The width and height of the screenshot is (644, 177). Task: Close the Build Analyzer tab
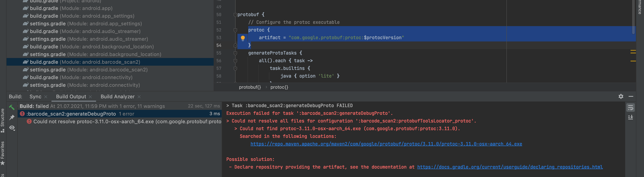[x=139, y=97]
